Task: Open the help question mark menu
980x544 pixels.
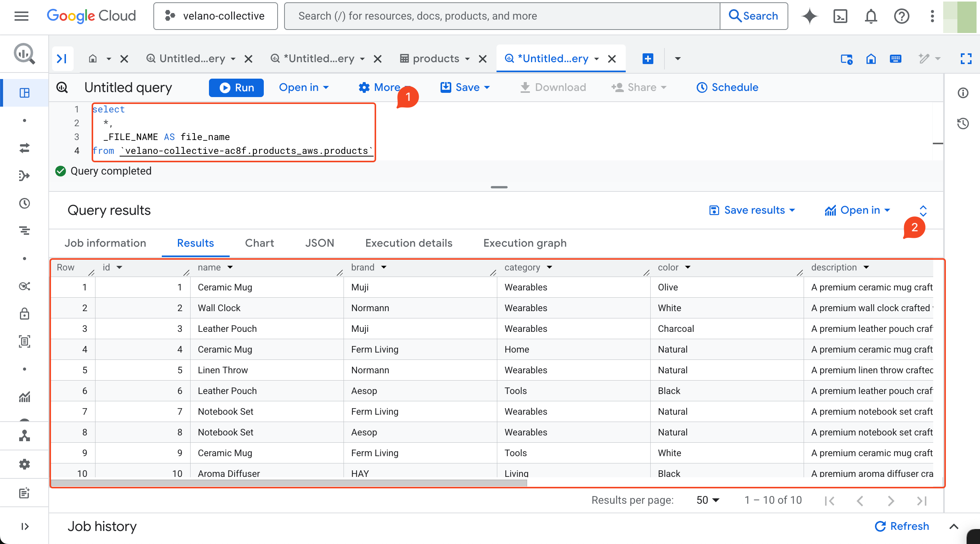Action: click(x=902, y=16)
